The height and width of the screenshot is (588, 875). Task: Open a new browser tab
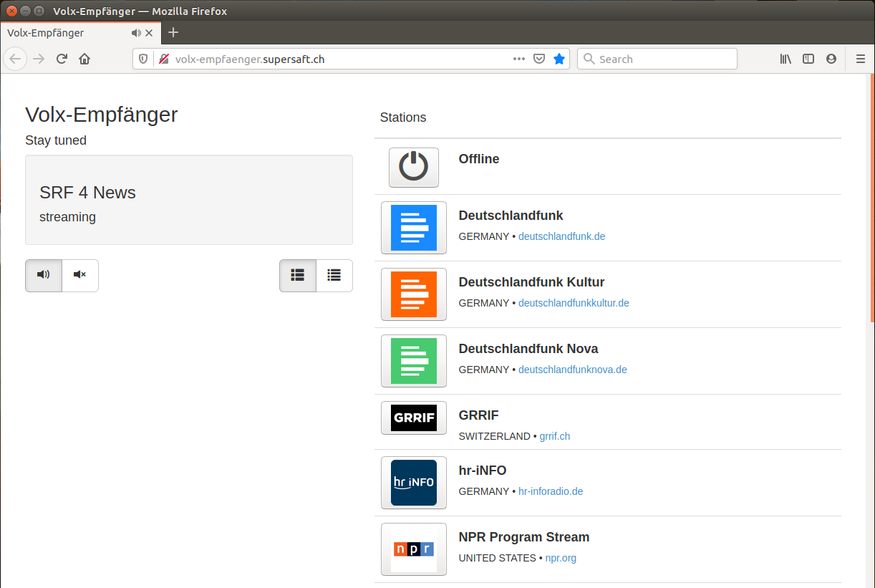[173, 33]
